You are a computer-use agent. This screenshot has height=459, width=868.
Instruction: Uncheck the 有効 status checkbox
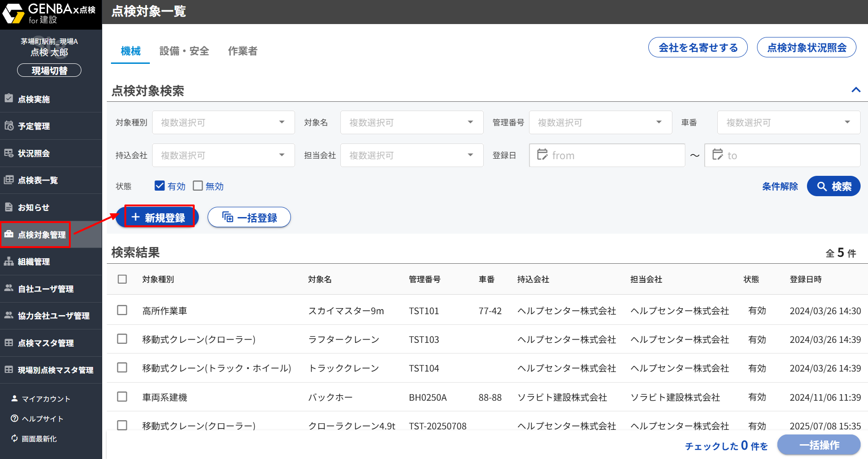[160, 186]
